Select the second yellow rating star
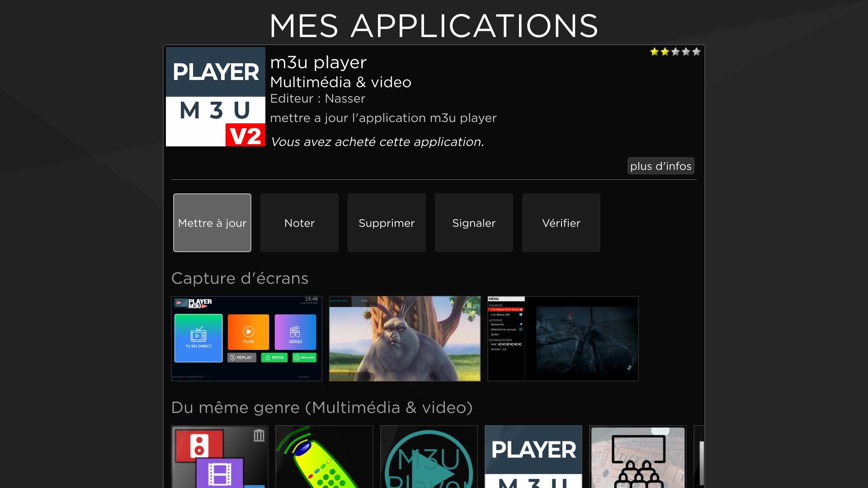Image resolution: width=868 pixels, height=488 pixels. 665,52
